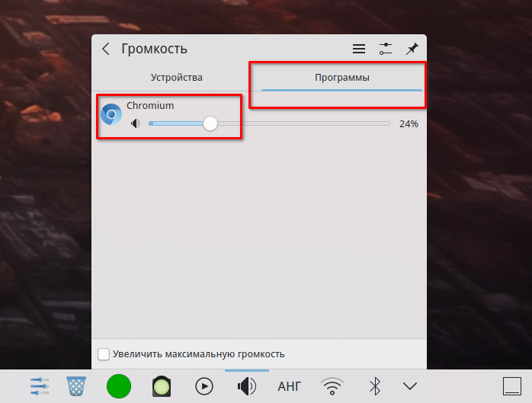This screenshot has height=403, width=532.
Task: Go back using the arrow beside Громкость
Action: click(x=106, y=49)
